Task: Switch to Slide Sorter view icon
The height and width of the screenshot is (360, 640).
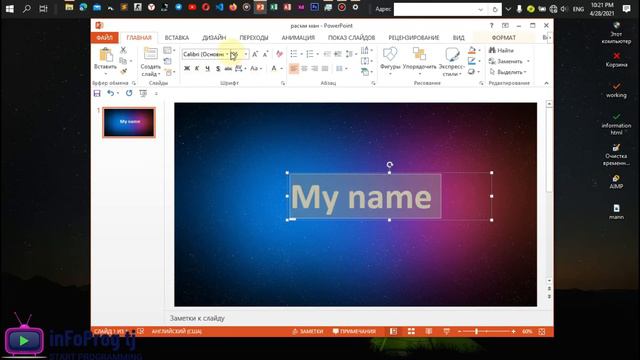Action: click(x=411, y=331)
